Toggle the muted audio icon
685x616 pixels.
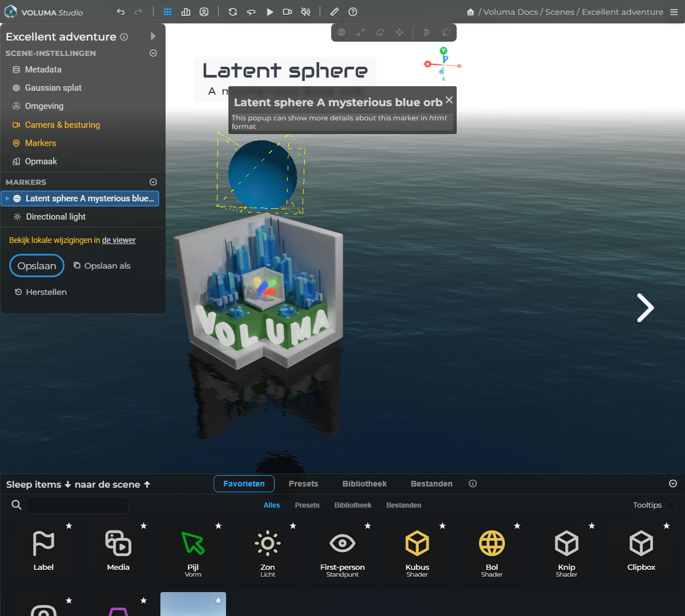(306, 12)
